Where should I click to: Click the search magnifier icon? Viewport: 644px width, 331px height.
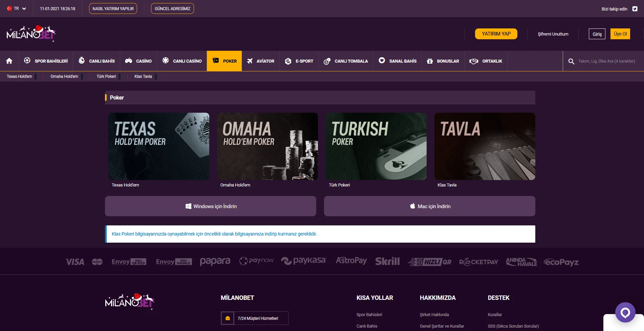click(571, 61)
